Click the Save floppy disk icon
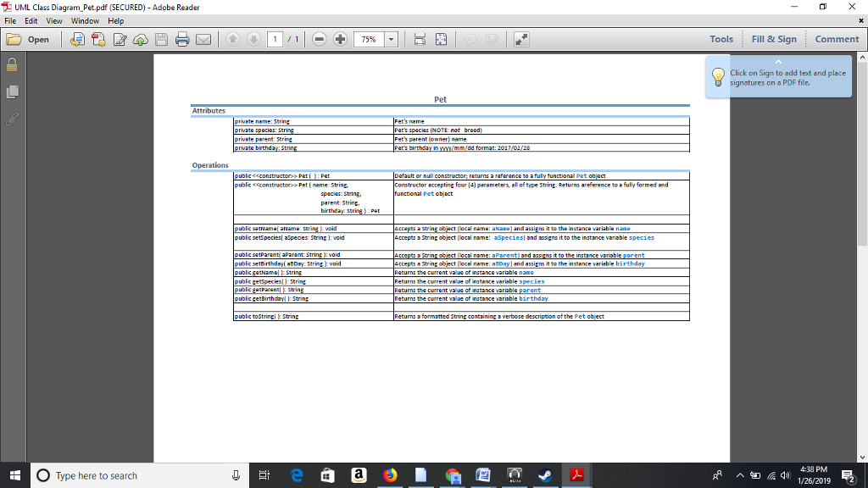The image size is (868, 488). pos(161,39)
